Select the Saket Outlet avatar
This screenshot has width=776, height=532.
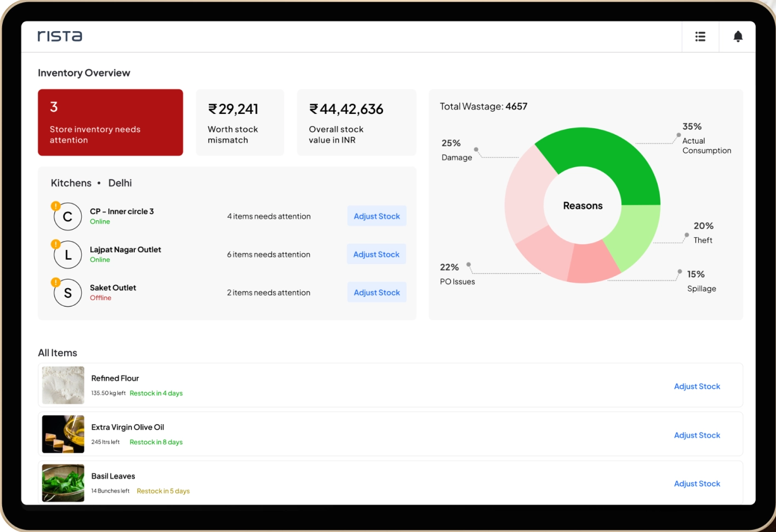click(67, 293)
